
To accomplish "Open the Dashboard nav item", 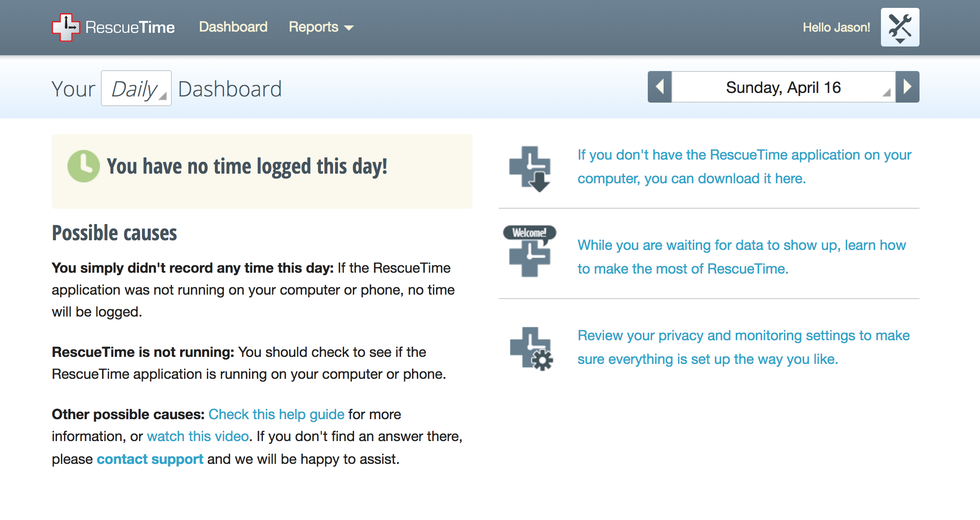I will (233, 27).
